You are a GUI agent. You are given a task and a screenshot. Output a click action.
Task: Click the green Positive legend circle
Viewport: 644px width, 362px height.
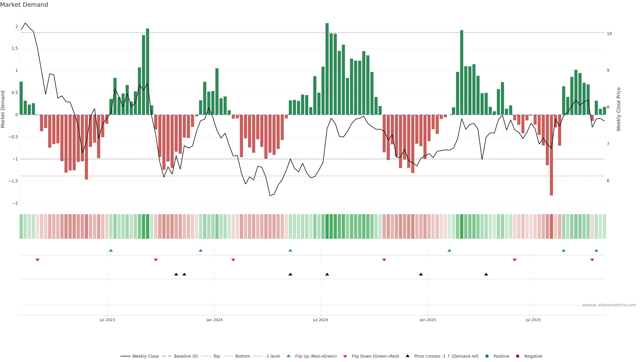487,356
